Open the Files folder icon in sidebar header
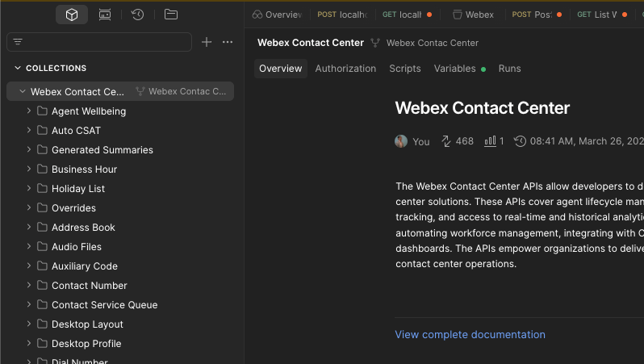Viewport: 644px width, 364px height. [x=171, y=15]
